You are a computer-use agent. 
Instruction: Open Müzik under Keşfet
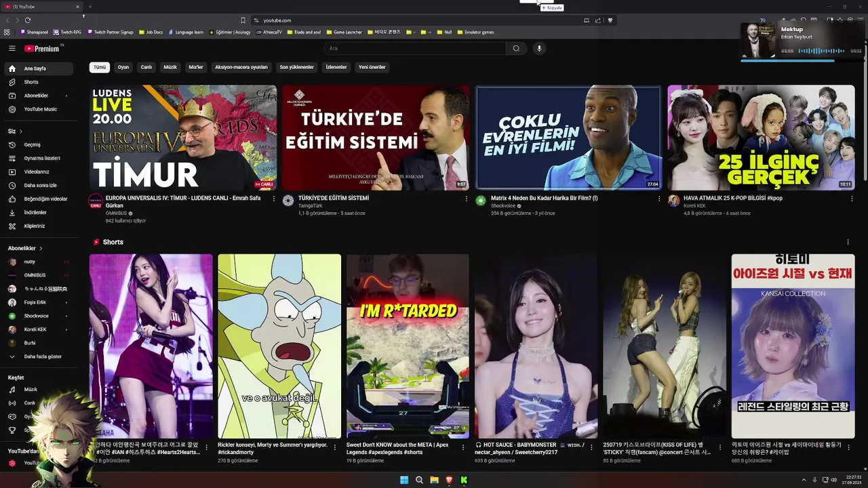[38, 390]
